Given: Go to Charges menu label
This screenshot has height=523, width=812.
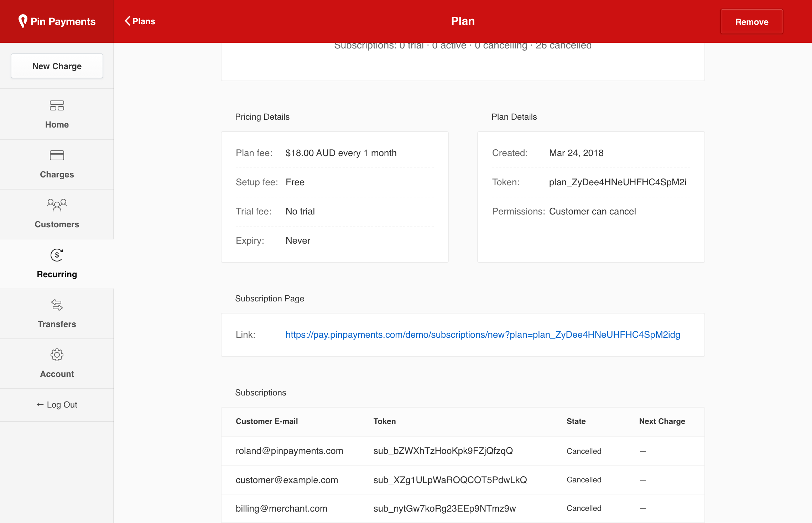Looking at the screenshot, I should point(57,175).
